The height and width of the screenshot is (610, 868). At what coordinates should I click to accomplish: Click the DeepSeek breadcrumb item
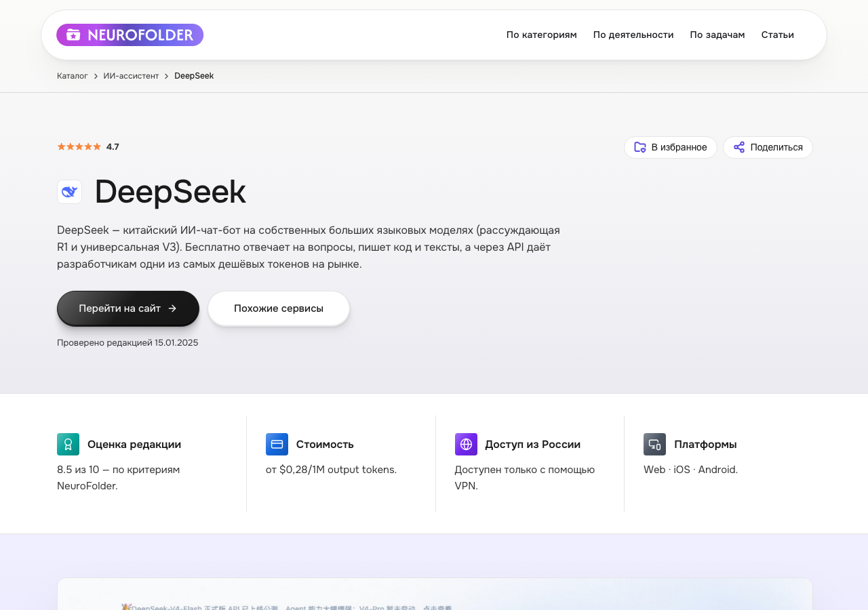point(194,76)
